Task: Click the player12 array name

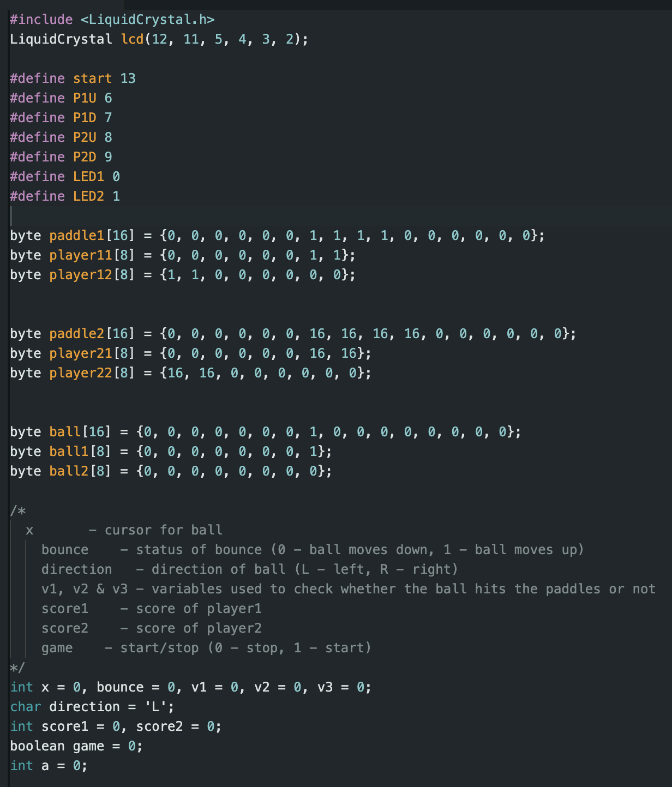Action: (x=80, y=275)
